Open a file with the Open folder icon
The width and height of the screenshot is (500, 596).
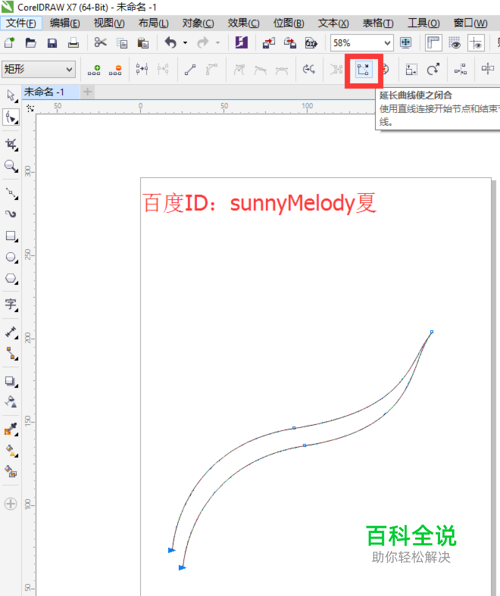point(30,43)
